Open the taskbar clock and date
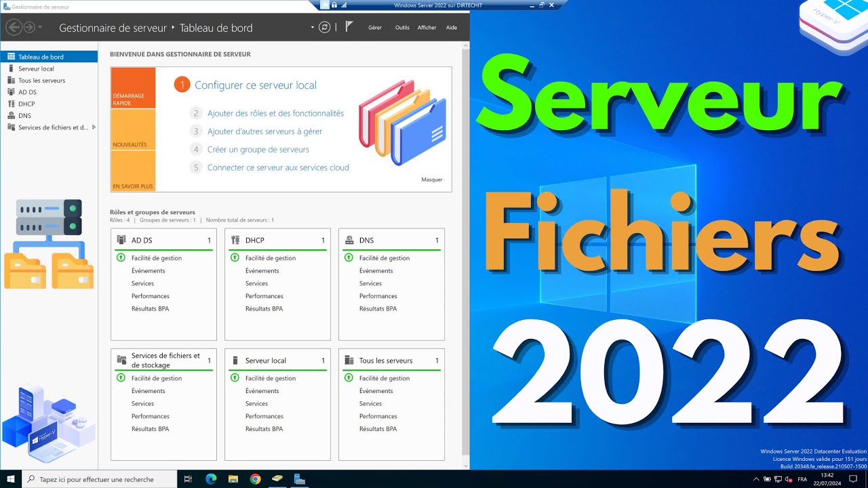 (x=827, y=479)
